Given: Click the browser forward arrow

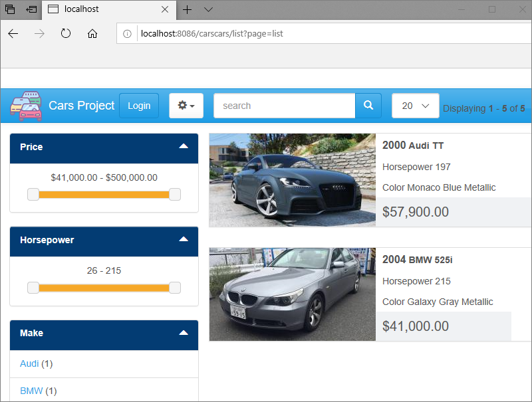Looking at the screenshot, I should click(39, 34).
